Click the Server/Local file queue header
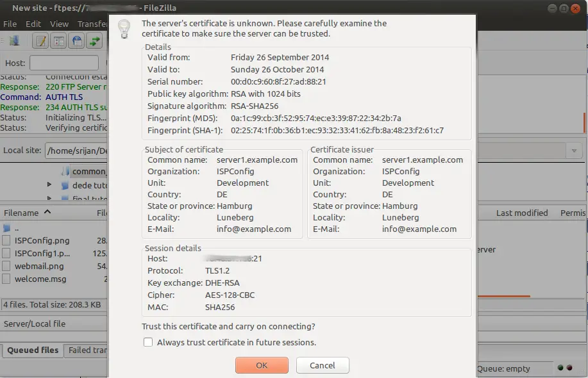This screenshot has width=588, height=378. click(35, 324)
